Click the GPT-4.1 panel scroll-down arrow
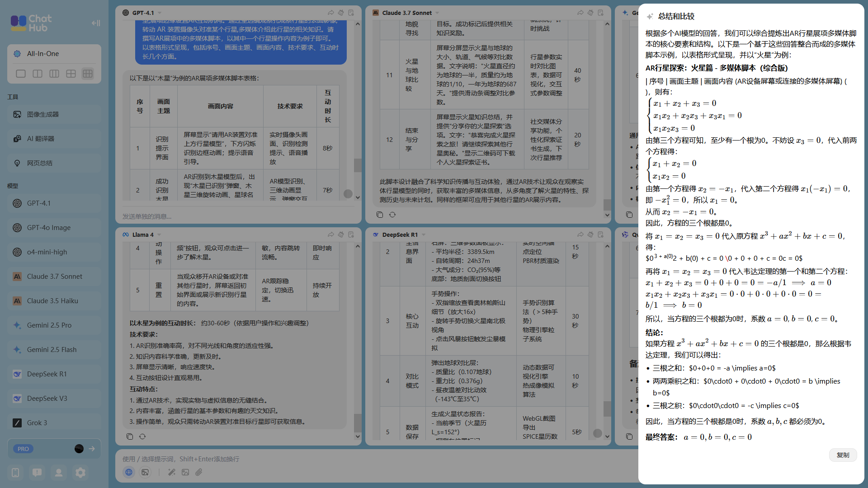Viewport: 868px width, 488px height. point(358,197)
